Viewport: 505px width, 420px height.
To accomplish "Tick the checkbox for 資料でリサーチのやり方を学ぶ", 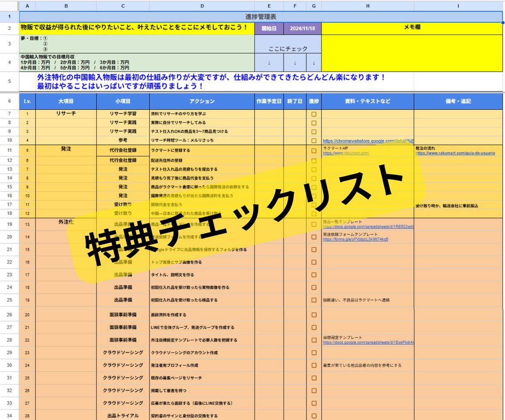I will [314, 114].
